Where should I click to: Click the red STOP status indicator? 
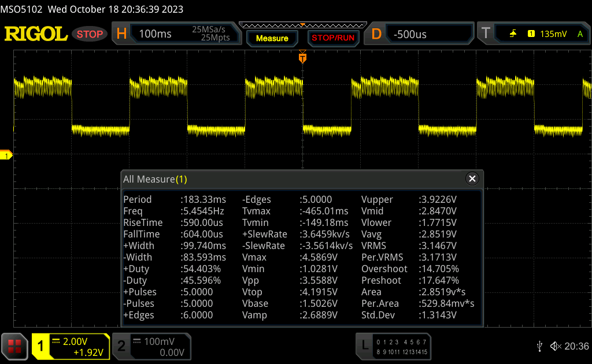point(90,34)
